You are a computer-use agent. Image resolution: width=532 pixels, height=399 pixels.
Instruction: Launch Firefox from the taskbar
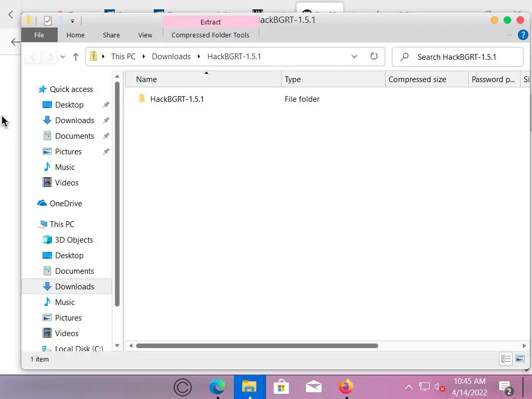345,387
